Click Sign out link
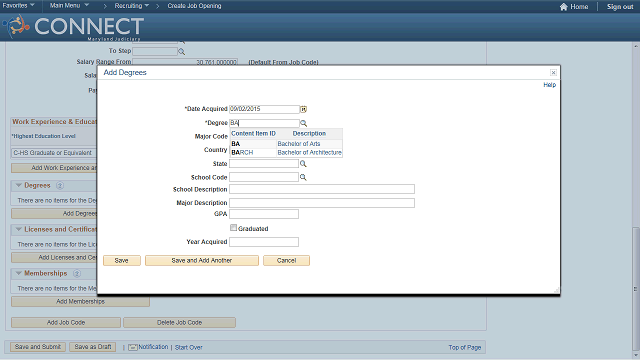Screen dimensions: 640x360 pos(620,7)
